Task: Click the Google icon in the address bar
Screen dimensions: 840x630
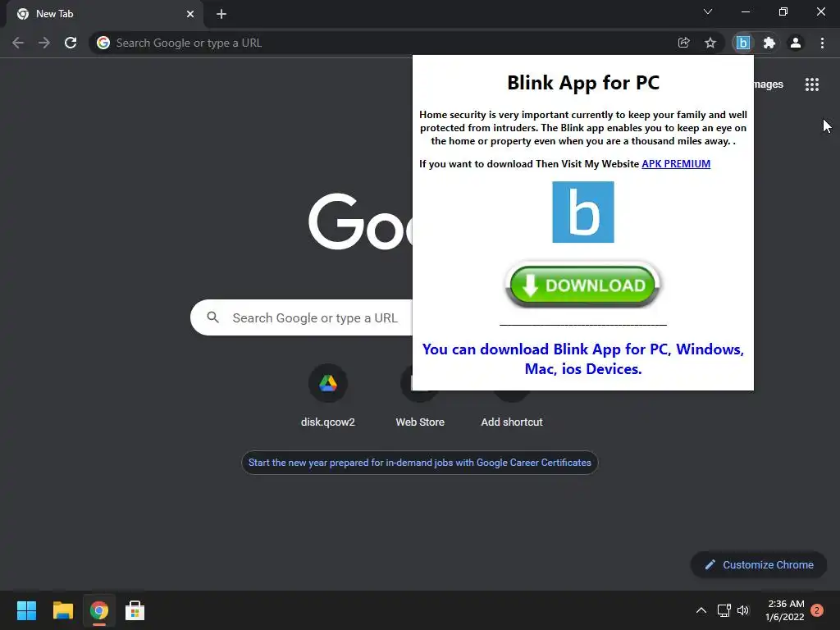Action: click(103, 43)
